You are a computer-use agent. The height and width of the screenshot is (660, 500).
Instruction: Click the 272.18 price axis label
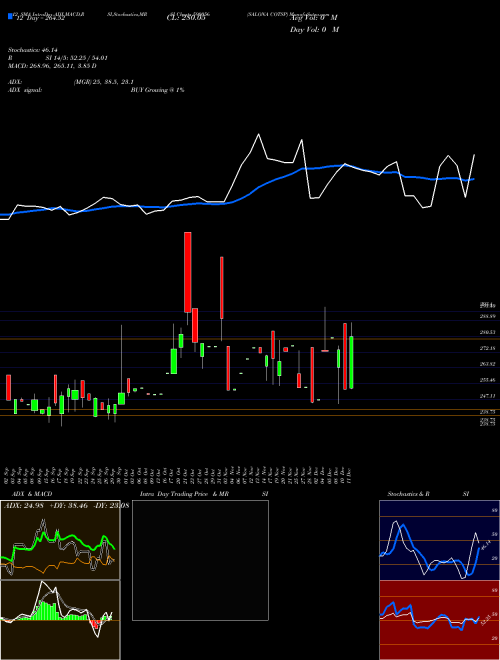[487, 348]
